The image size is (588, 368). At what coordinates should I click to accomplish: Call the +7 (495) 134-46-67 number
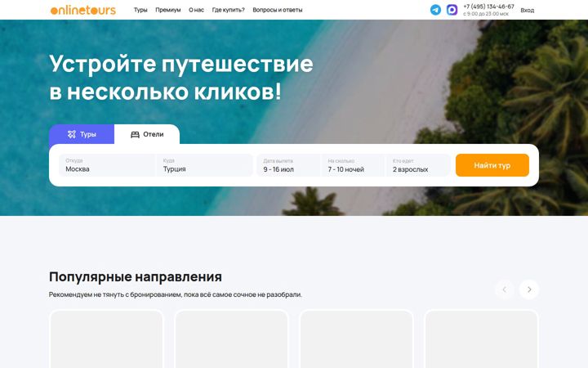[x=488, y=7]
